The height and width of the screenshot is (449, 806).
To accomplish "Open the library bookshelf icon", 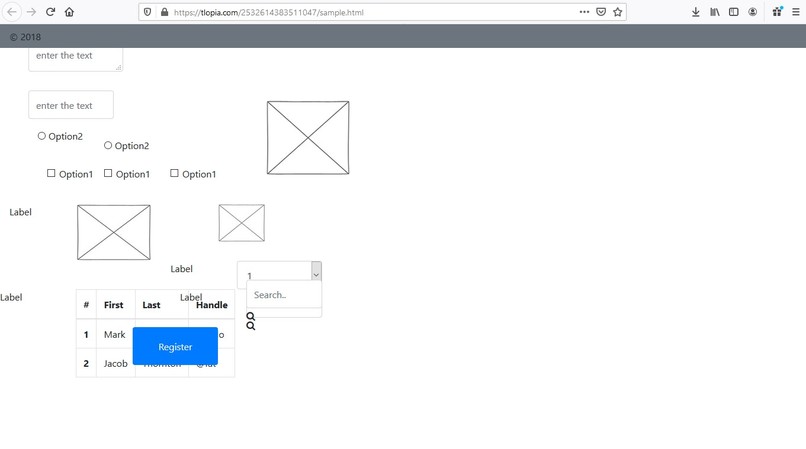I will (715, 12).
